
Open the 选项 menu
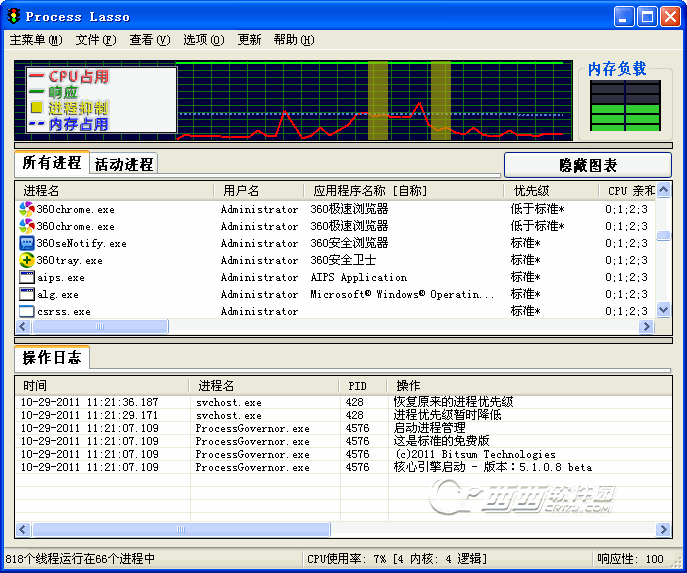[x=203, y=40]
